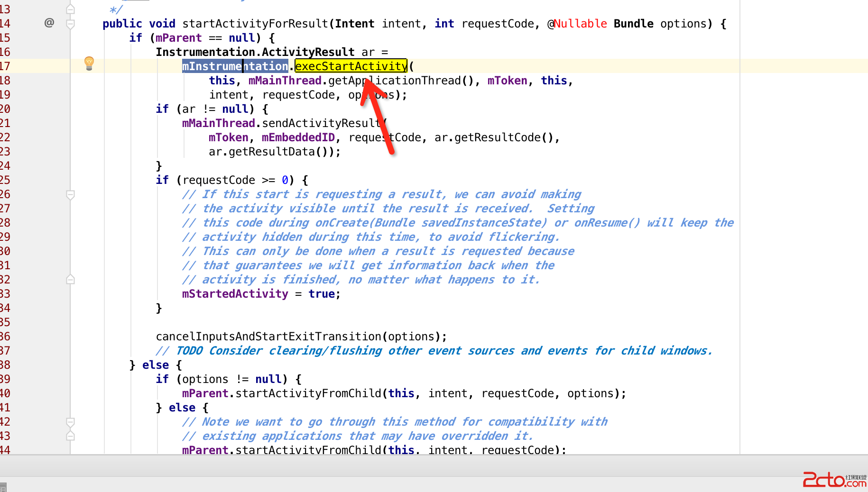
Task: Collapse comment block starting 'Note we want'
Action: pos(70,422)
